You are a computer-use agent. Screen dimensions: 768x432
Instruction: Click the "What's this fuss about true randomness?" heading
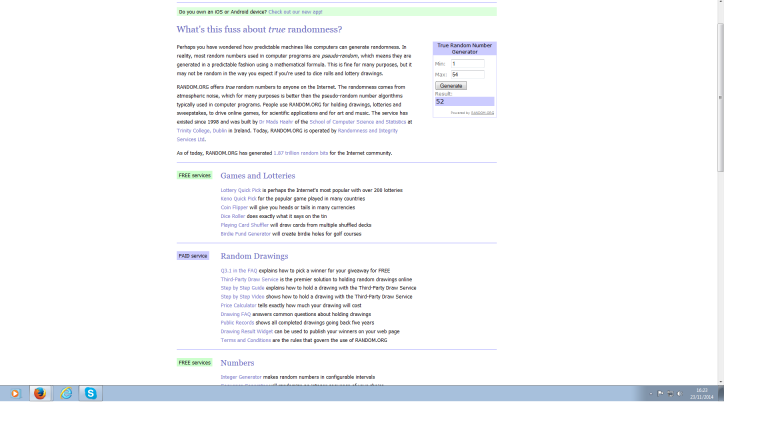(259, 29)
